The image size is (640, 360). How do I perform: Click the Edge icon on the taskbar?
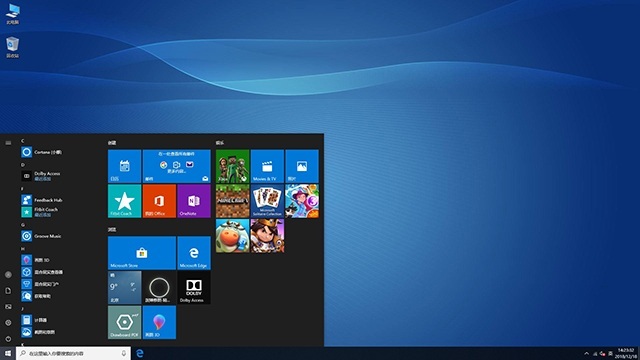point(140,353)
